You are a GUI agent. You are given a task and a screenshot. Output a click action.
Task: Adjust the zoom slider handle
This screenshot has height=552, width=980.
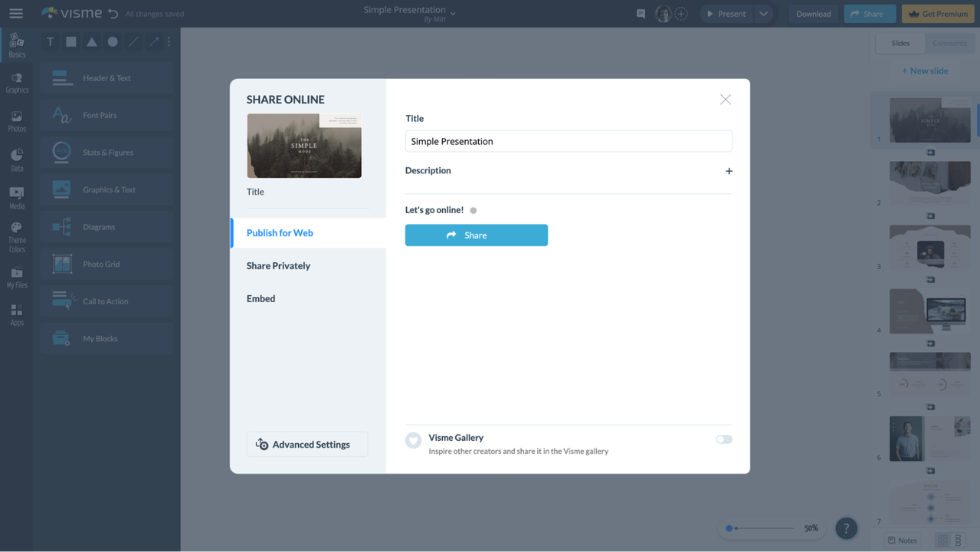(x=729, y=528)
